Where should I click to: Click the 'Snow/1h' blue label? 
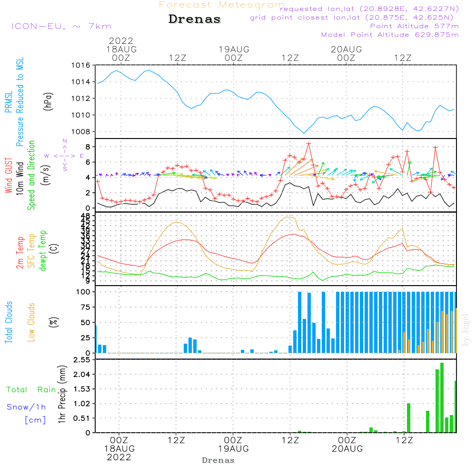[26, 407]
